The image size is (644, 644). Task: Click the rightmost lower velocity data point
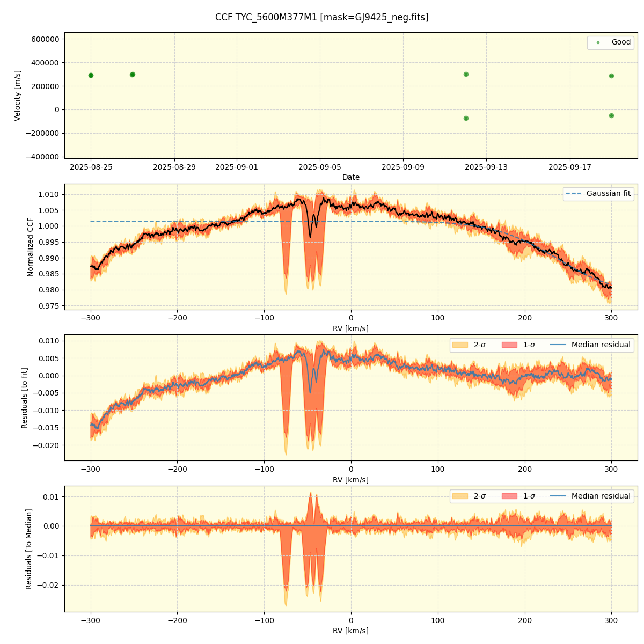point(611,115)
